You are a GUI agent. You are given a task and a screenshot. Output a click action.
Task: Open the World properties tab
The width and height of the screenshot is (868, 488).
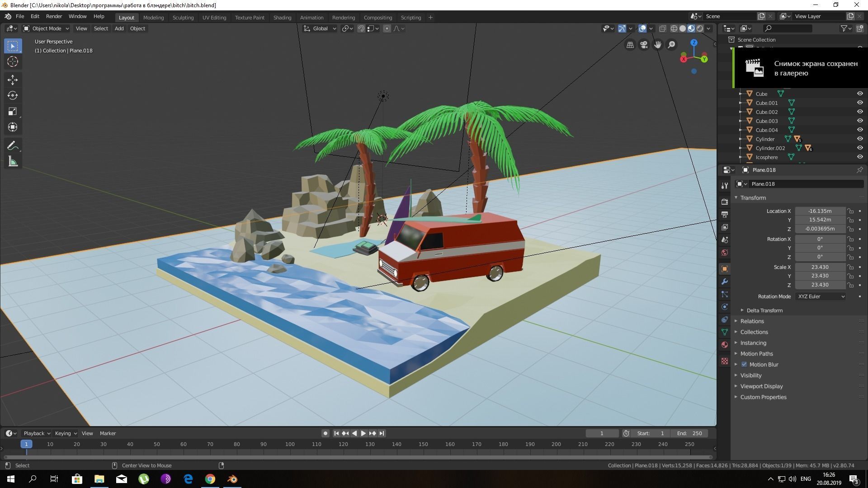(x=725, y=252)
